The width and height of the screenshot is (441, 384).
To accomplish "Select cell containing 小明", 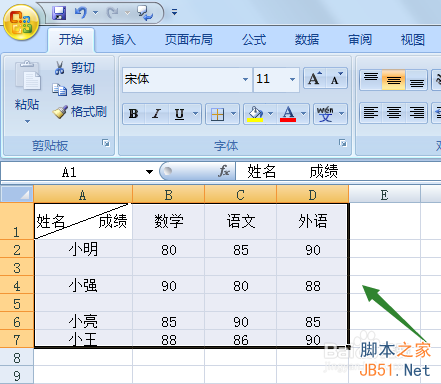I will pos(83,249).
